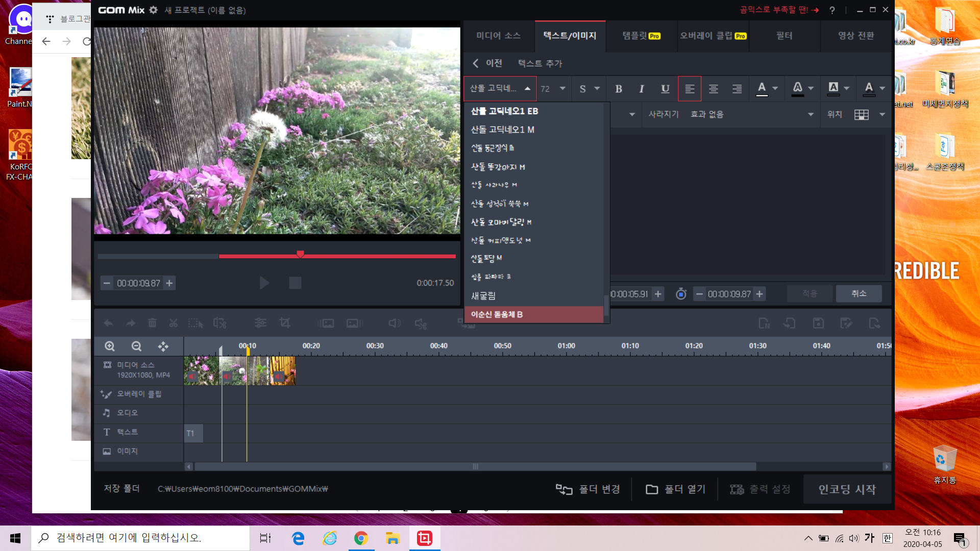Click the 취소 button
Viewport: 980px width, 551px height.
coord(859,293)
